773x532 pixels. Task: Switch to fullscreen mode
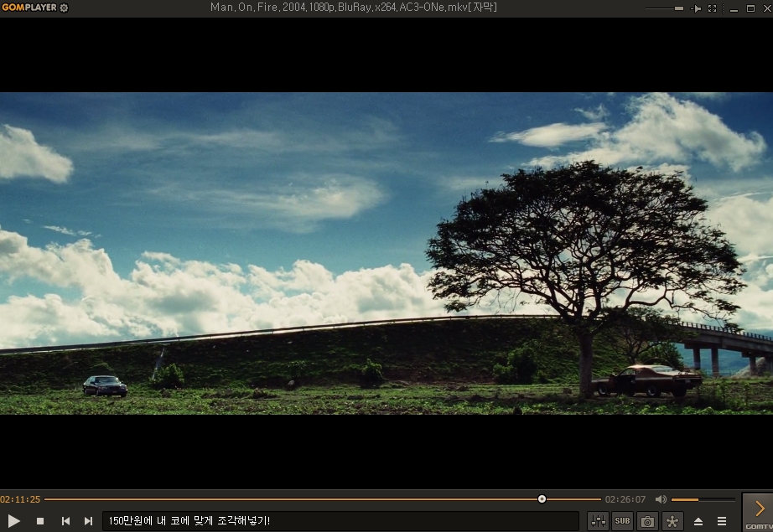pos(712,8)
